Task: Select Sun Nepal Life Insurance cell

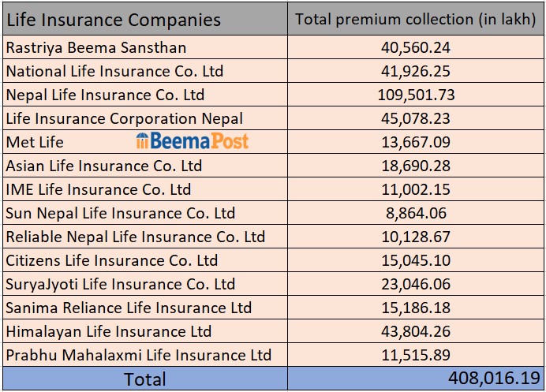Action: [121, 213]
